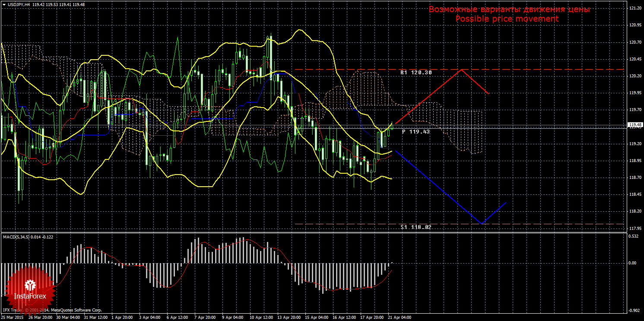The width and height of the screenshot is (644, 321).
Task: Click the InstaForex logo badge
Action: coord(30,289)
